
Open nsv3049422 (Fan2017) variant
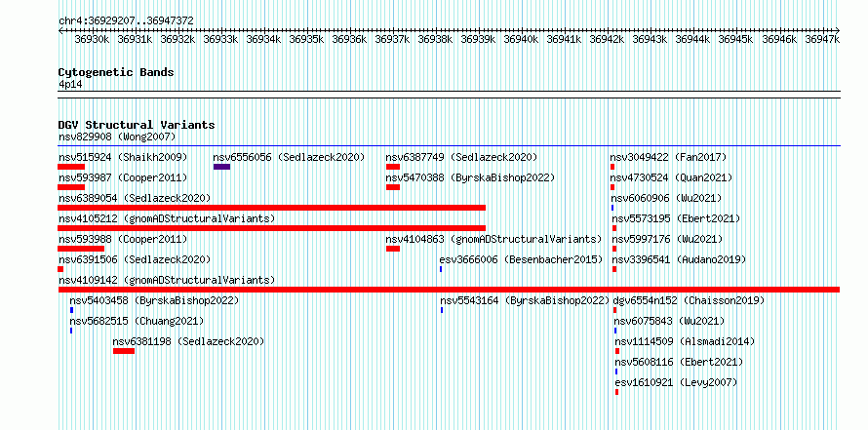668,157
